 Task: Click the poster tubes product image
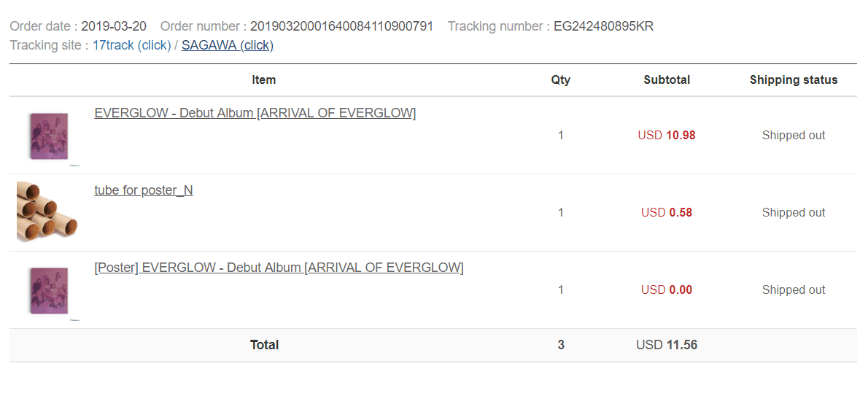[47, 213]
